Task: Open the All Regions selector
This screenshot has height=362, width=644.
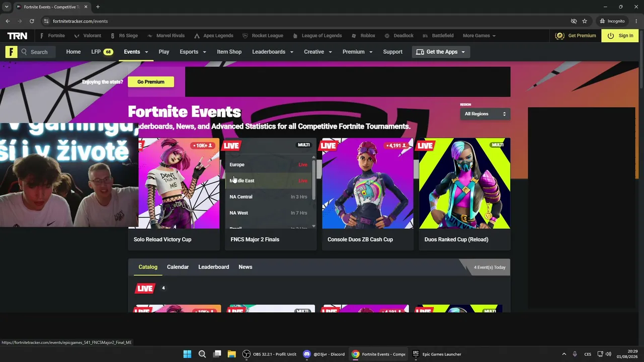Action: (x=485, y=114)
